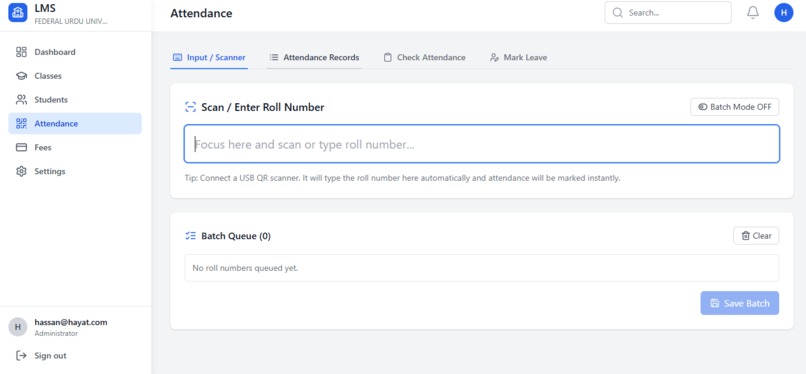The image size is (806, 374).
Task: Open the Mark Leave tab
Action: [x=518, y=58]
